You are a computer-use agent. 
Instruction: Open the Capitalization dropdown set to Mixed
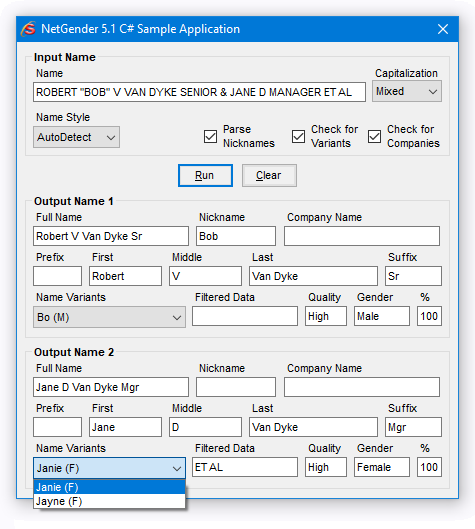point(407,91)
